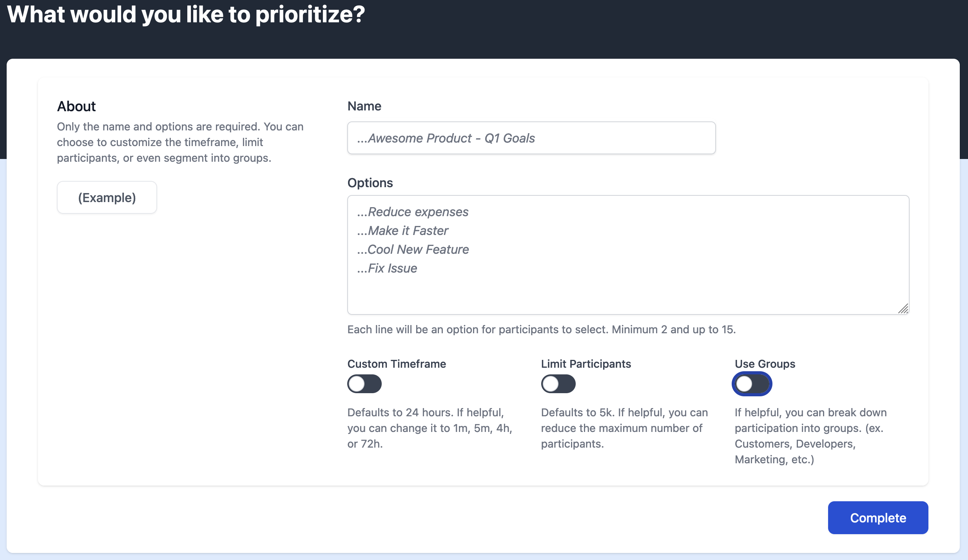Click the "Name" field label
The width and height of the screenshot is (968, 560).
pos(364,106)
